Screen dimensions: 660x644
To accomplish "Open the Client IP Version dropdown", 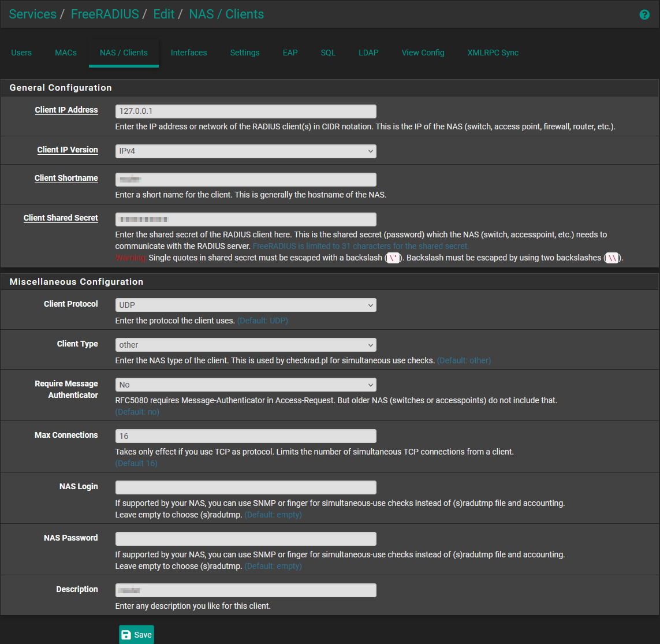I will [245, 151].
